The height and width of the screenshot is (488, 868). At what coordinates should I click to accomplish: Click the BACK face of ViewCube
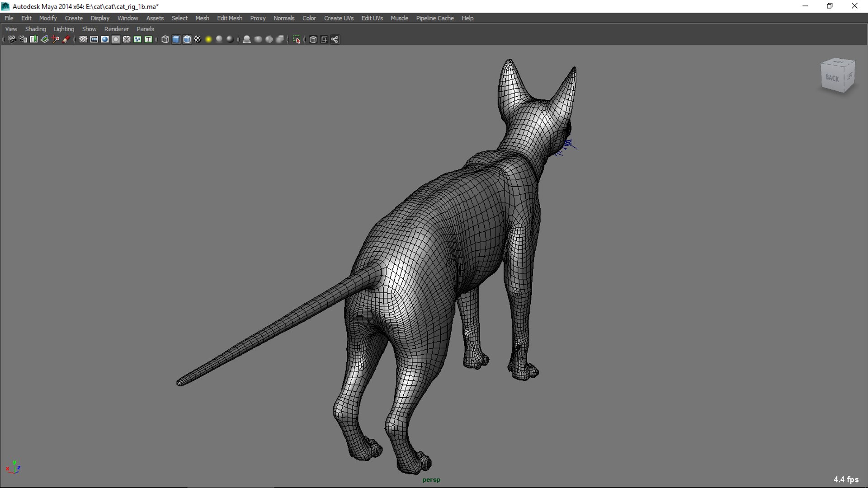pyautogui.click(x=832, y=78)
